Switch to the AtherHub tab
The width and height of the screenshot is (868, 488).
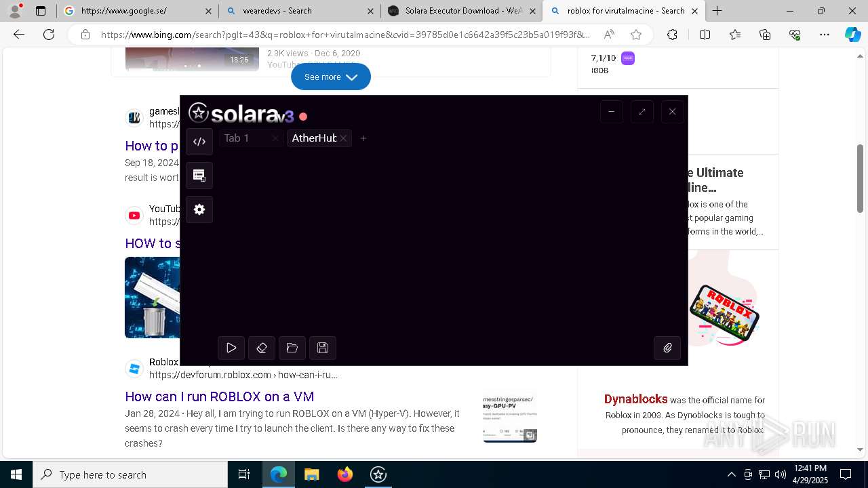pos(314,138)
